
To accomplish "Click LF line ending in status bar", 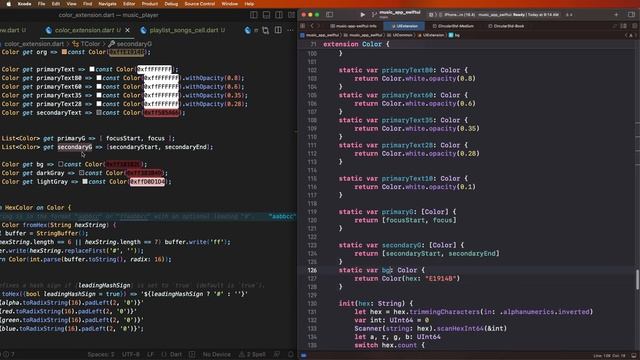I will (150, 354).
